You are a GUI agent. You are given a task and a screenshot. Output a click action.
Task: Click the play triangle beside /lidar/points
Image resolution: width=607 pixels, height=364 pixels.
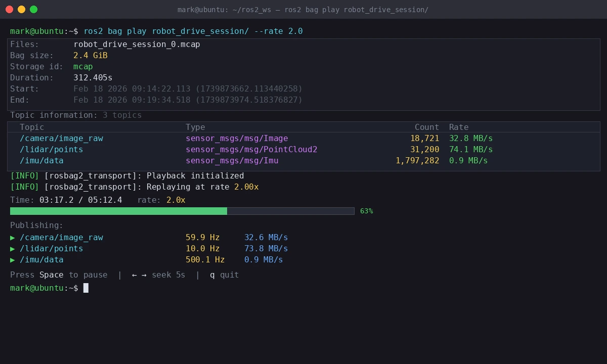coord(12,248)
